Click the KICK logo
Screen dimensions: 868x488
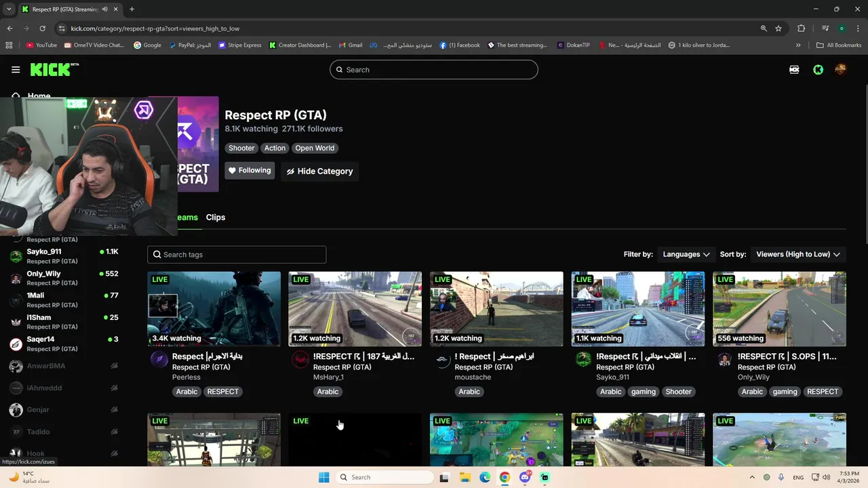[54, 69]
